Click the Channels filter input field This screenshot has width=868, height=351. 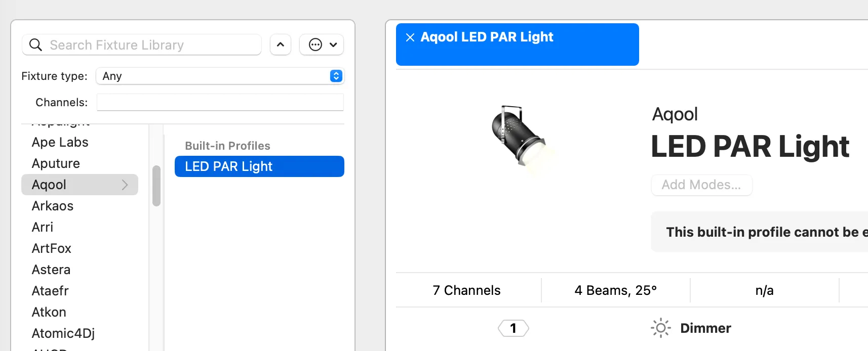point(220,102)
